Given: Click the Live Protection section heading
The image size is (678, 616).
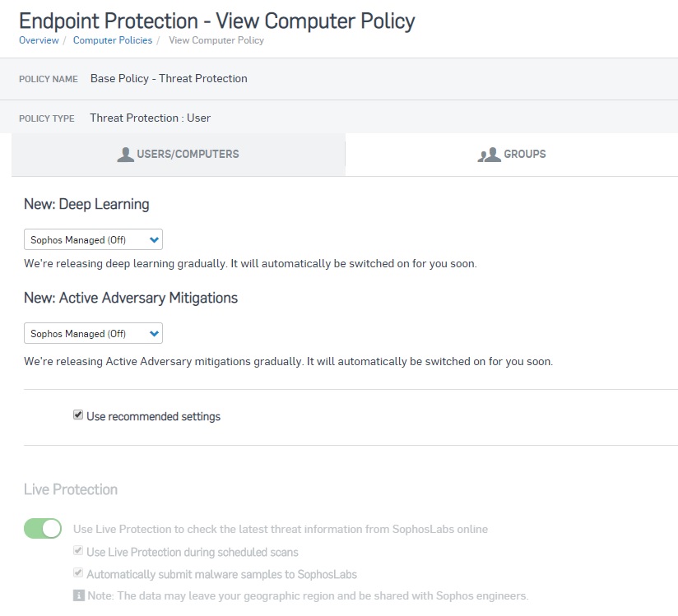Looking at the screenshot, I should 71,489.
